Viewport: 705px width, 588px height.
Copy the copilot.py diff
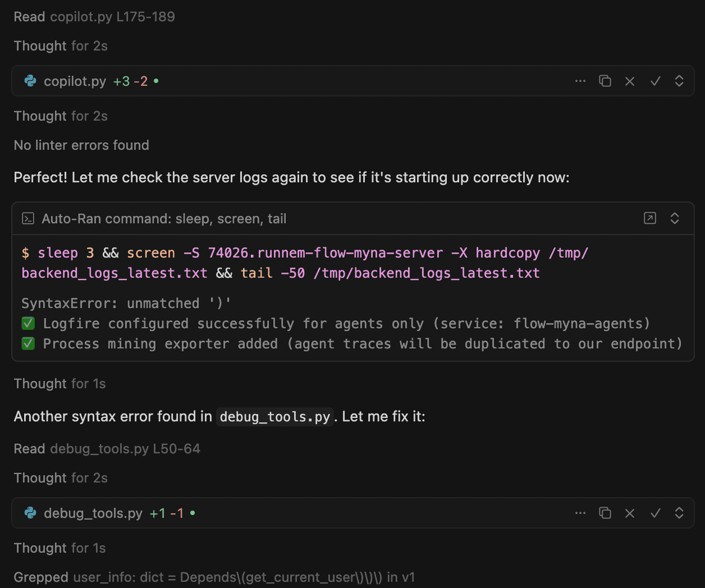click(x=605, y=81)
